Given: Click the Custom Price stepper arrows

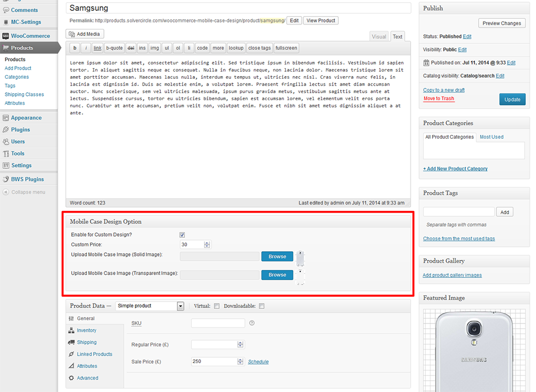Looking at the screenshot, I should (207, 245).
